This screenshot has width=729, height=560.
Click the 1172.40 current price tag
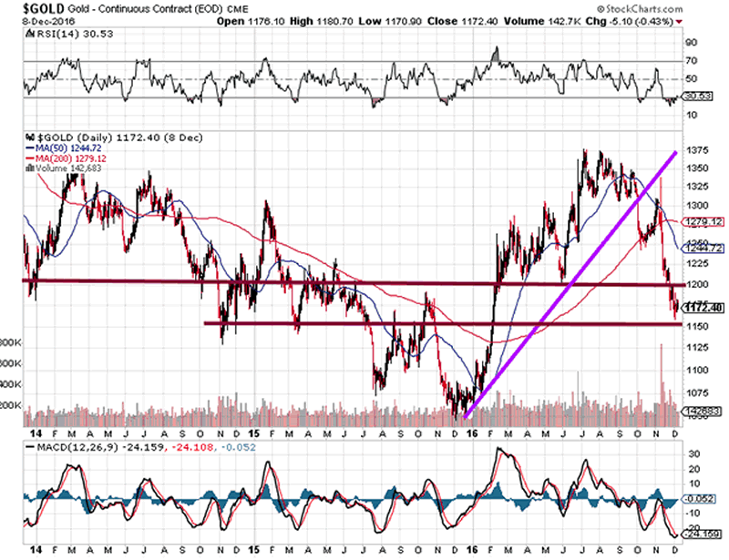click(x=688, y=308)
